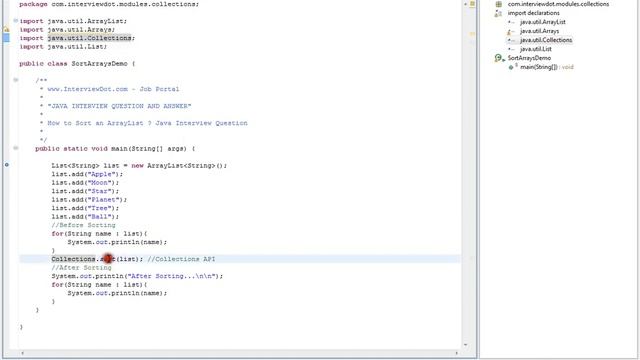Image resolution: width=640 pixels, height=360 pixels.
Task: Click the "JAVA INTERVIEW QUESTION AND ANSWER" comment
Action: 119,106
